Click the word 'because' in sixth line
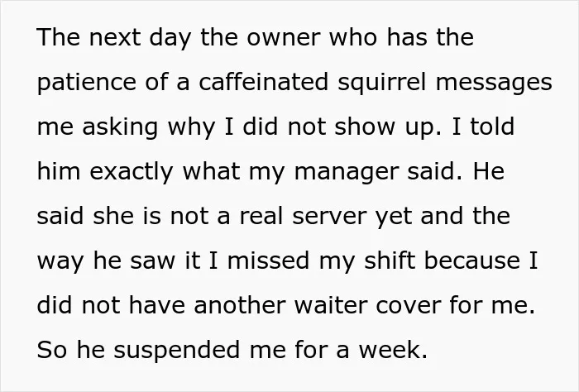This screenshot has height=392, width=579. click(x=472, y=261)
